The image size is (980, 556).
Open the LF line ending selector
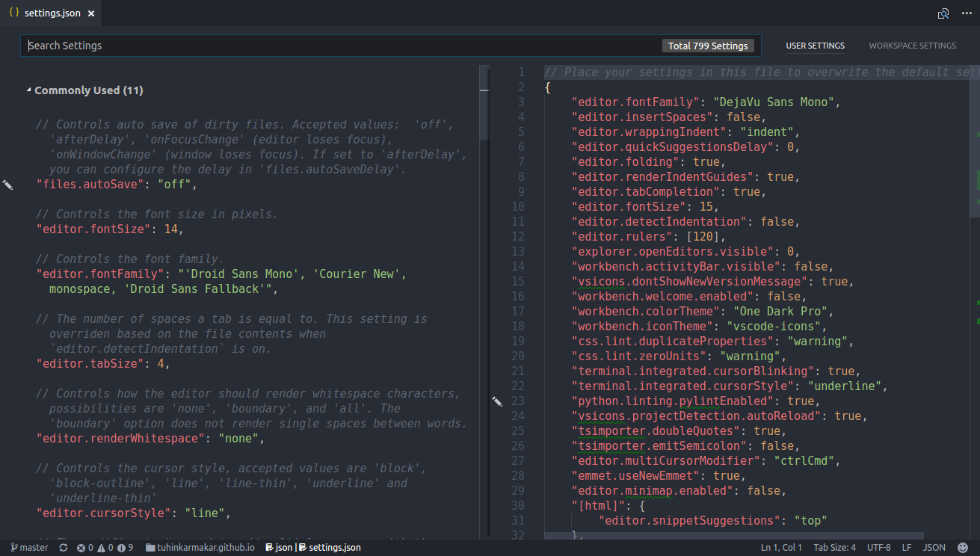908,547
